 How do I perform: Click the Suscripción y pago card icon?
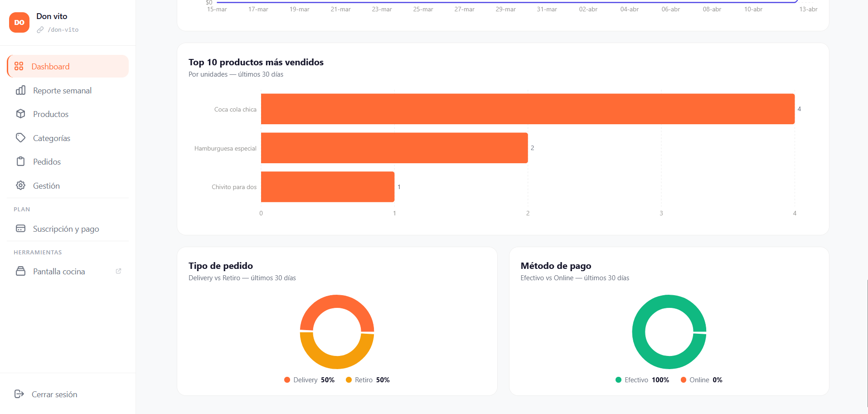point(20,229)
